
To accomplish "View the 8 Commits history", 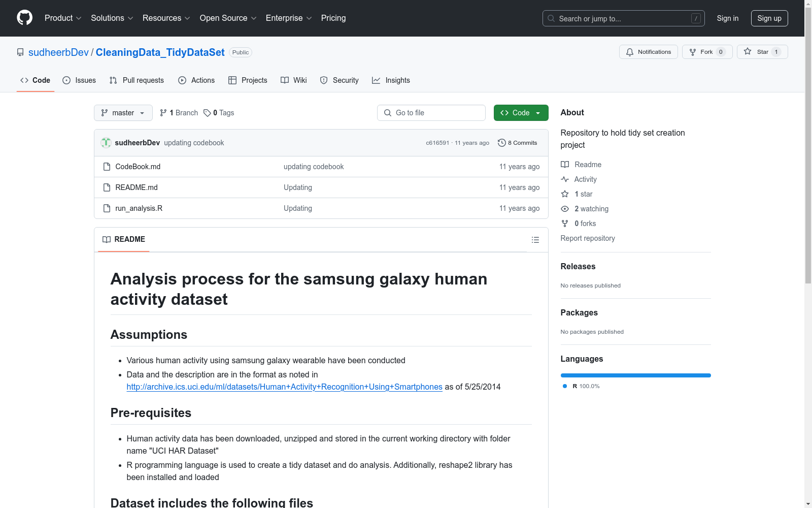I will pos(518,143).
